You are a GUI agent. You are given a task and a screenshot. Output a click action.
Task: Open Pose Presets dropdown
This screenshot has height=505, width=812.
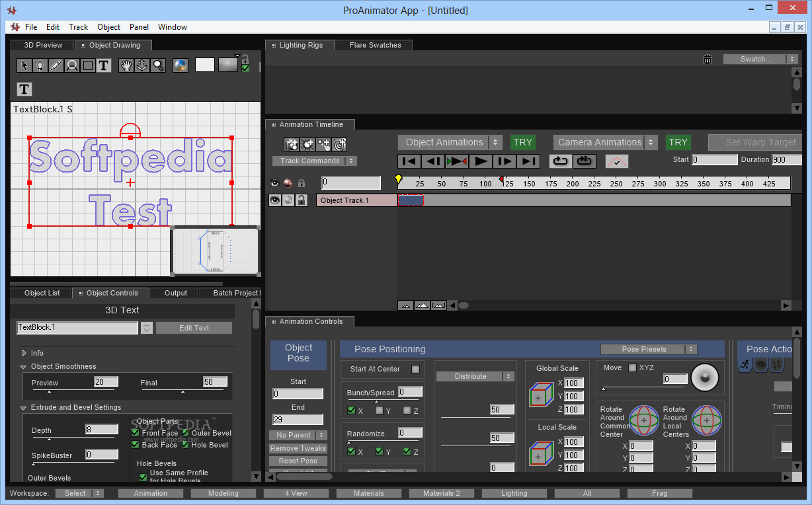tap(649, 349)
